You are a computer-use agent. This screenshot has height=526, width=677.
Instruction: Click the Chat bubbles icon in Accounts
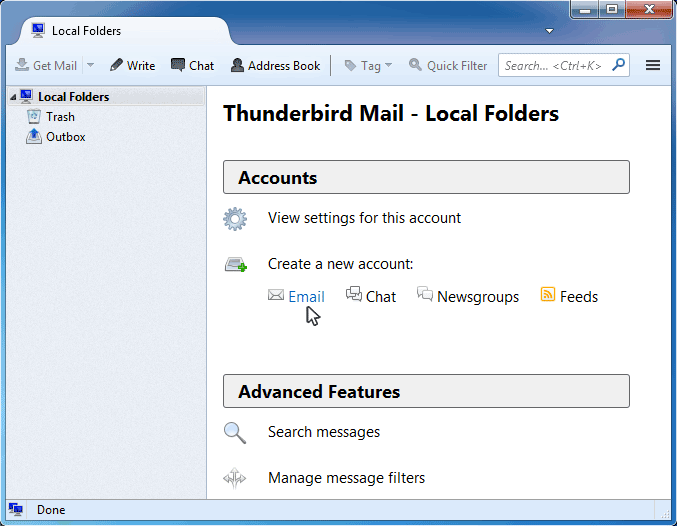point(354,294)
